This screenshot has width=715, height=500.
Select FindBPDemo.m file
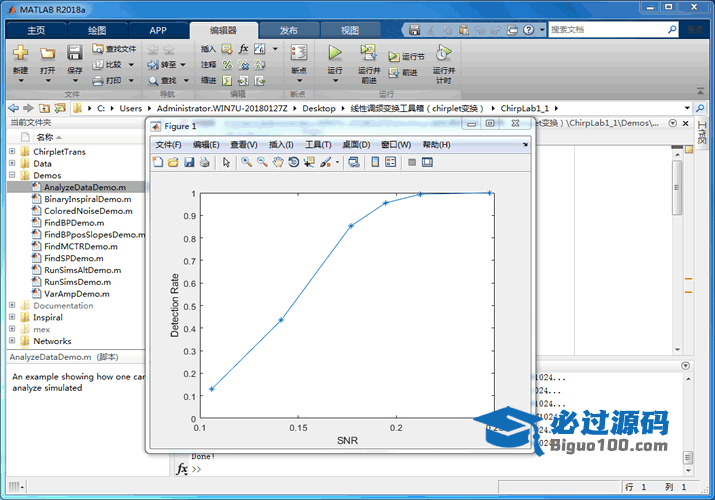74,223
